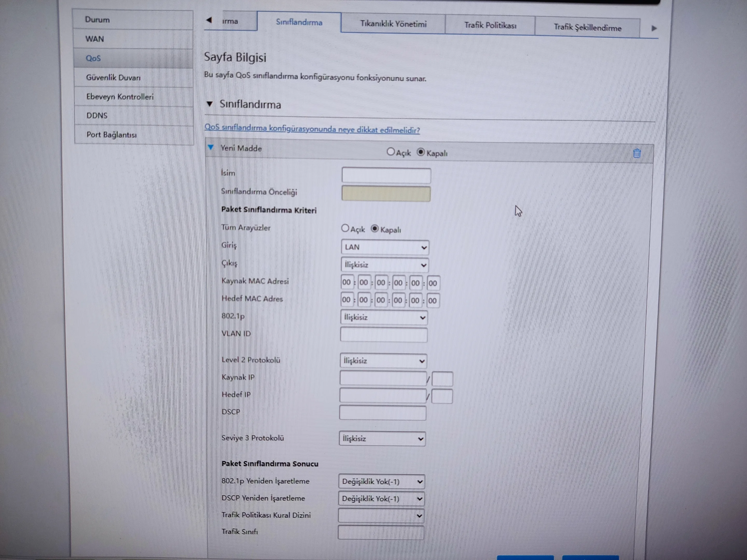Image resolution: width=747 pixels, height=560 pixels.
Task: Click first octet of Kaynak MAC Adresi
Action: 347,282
